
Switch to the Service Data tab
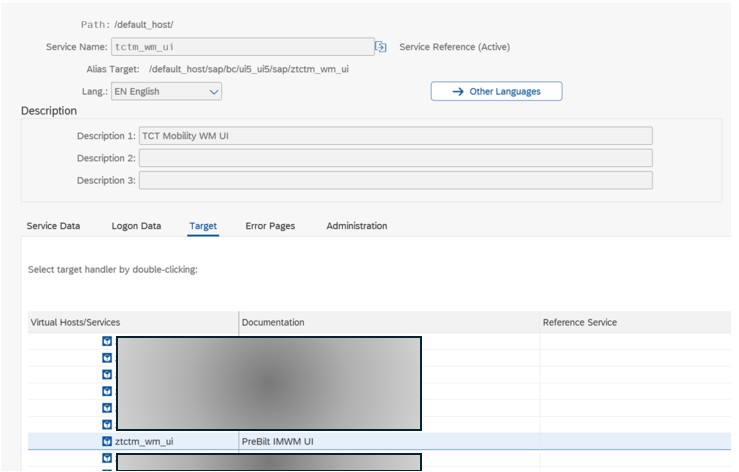(x=53, y=226)
